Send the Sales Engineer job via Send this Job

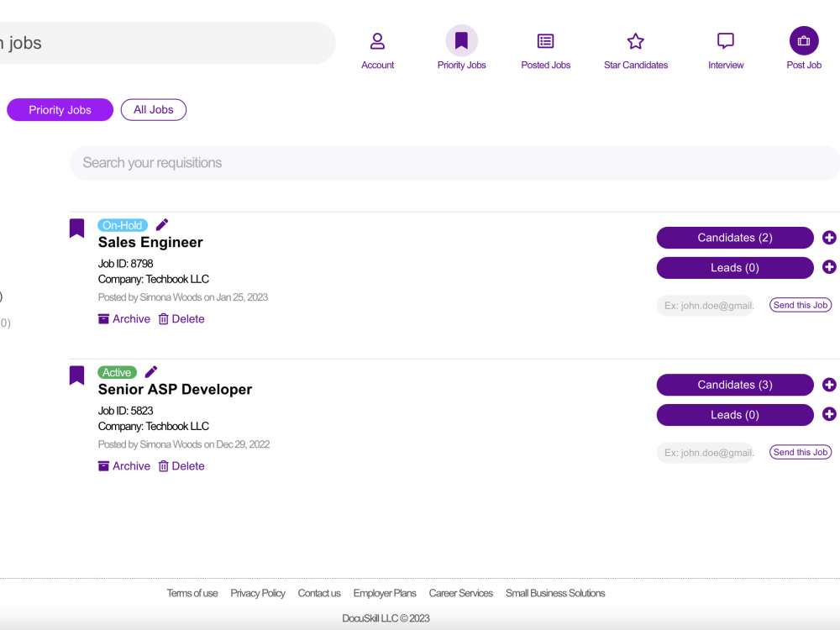coord(800,305)
